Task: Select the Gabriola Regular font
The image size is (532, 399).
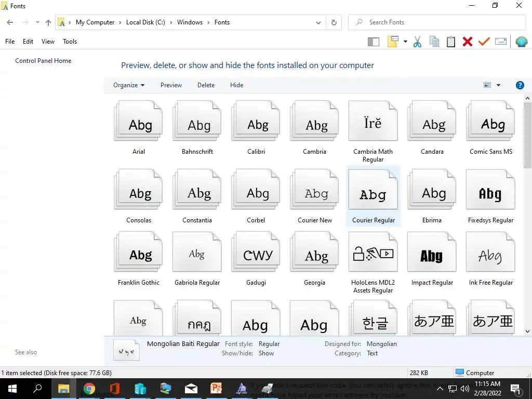Action: [197, 259]
